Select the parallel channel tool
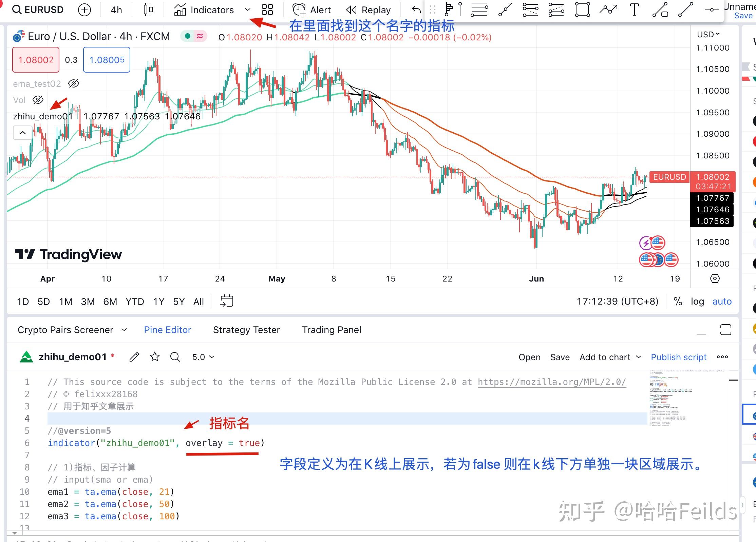756x542 pixels. click(x=556, y=9)
